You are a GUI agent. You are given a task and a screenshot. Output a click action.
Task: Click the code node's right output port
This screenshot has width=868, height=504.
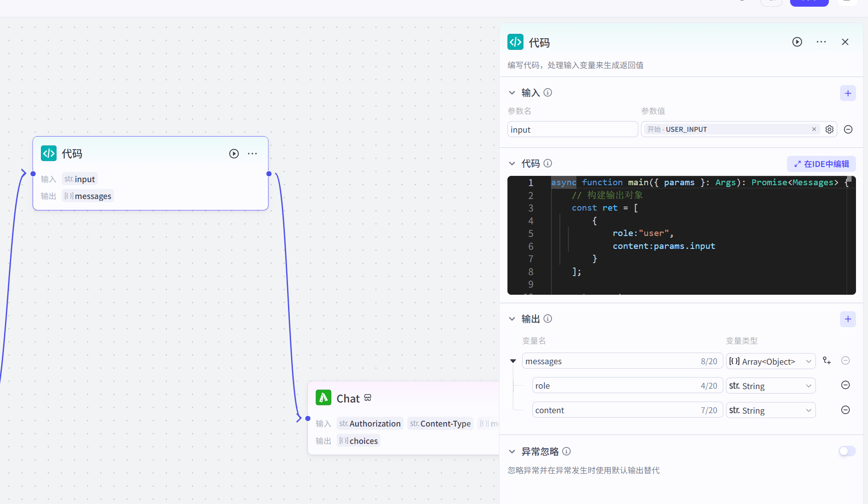269,174
